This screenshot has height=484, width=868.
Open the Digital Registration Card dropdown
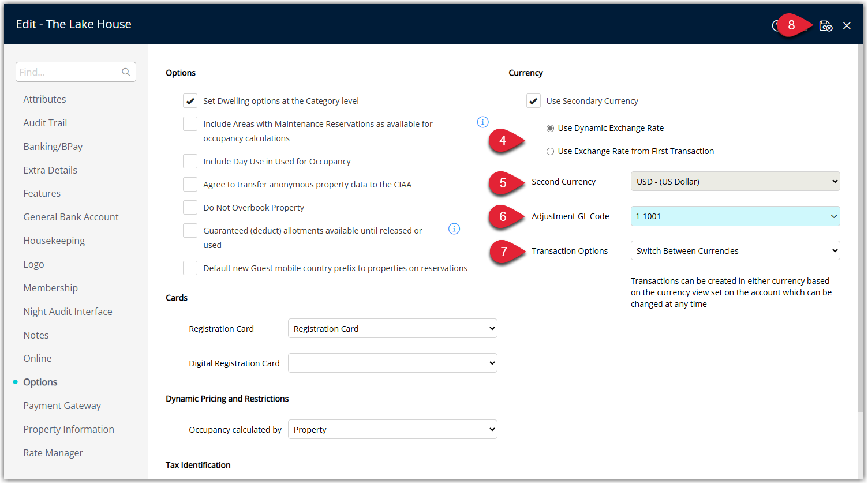pos(392,363)
